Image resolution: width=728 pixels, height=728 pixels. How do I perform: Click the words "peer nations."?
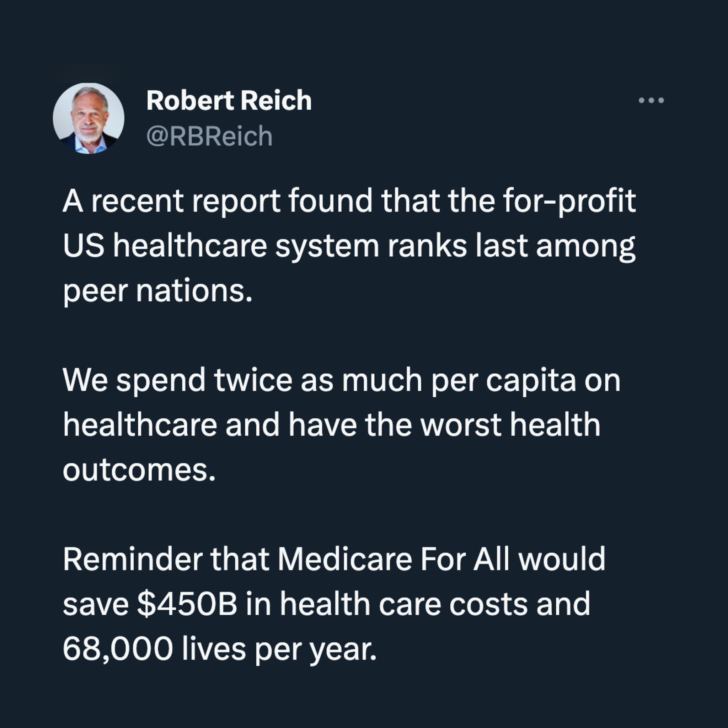157,291
